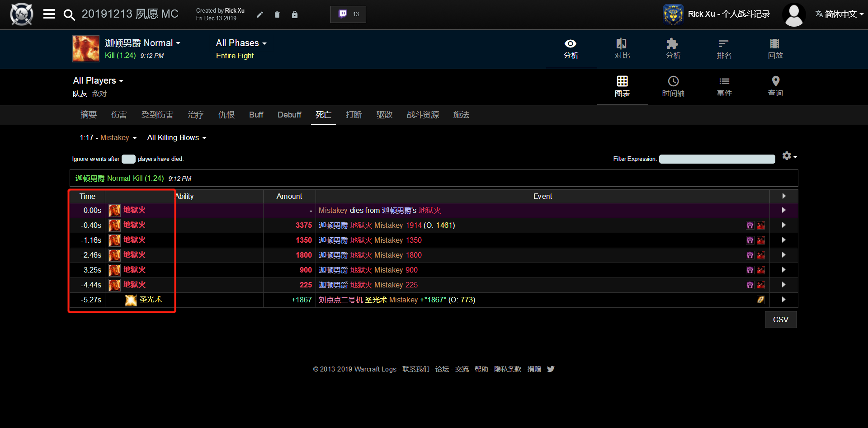Switch to 敌对 enemies view
The image size is (868, 428).
[x=99, y=94]
